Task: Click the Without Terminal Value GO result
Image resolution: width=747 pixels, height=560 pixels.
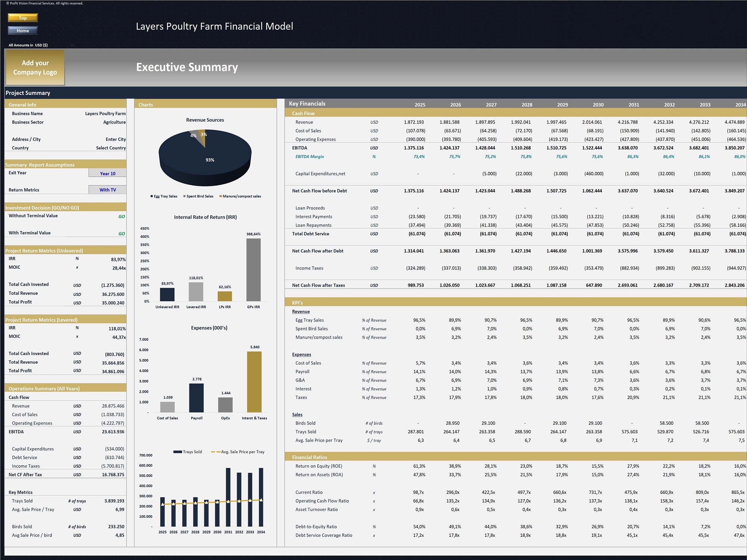Action: [x=122, y=217]
